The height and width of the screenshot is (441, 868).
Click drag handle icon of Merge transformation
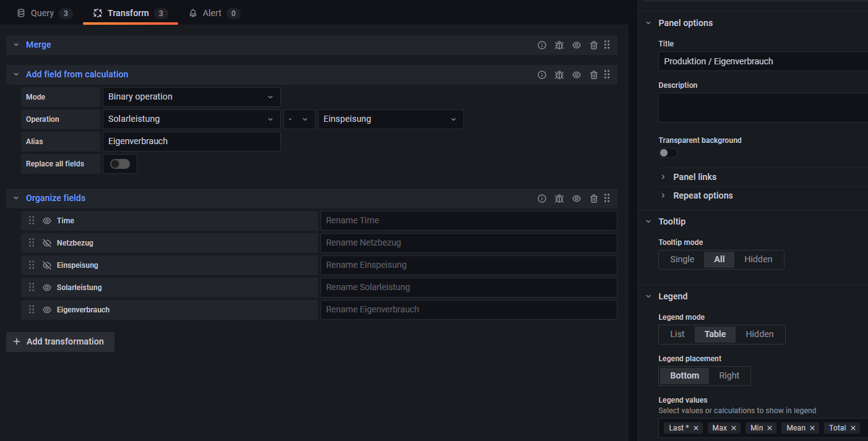[x=607, y=45]
